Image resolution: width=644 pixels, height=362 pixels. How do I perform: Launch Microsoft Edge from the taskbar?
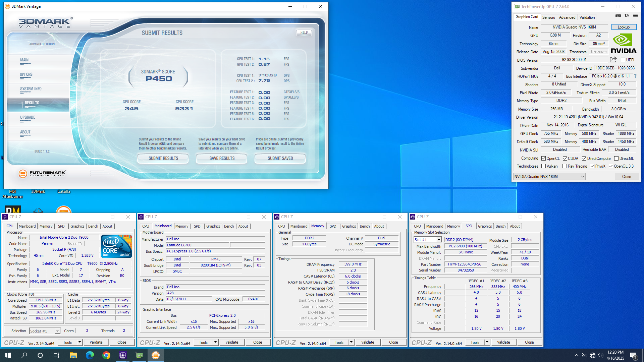(x=90, y=355)
